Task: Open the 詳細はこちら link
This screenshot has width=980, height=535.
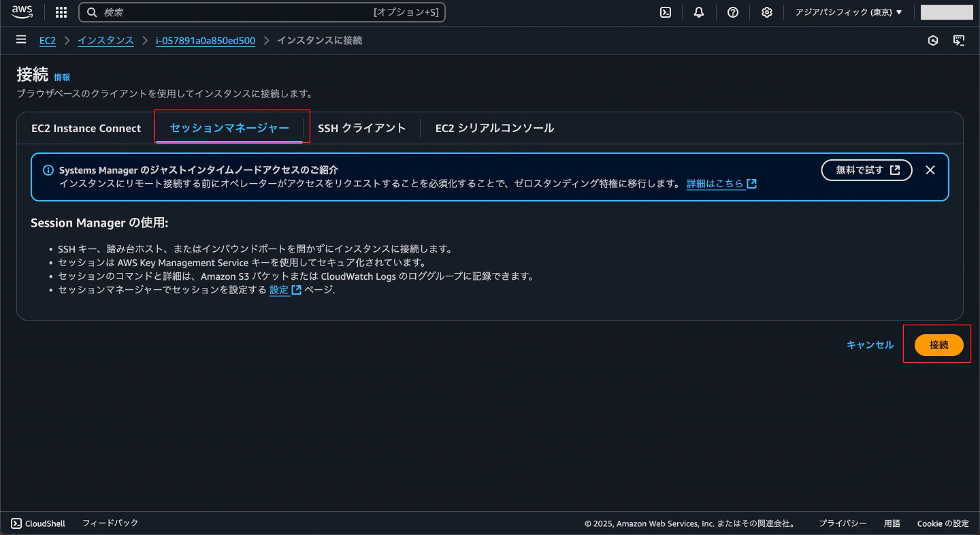Action: (x=717, y=183)
